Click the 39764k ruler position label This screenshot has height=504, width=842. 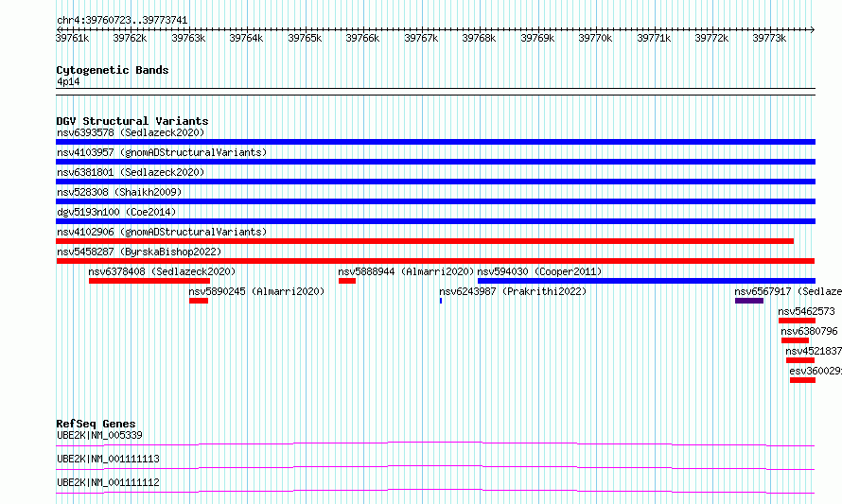[247, 38]
